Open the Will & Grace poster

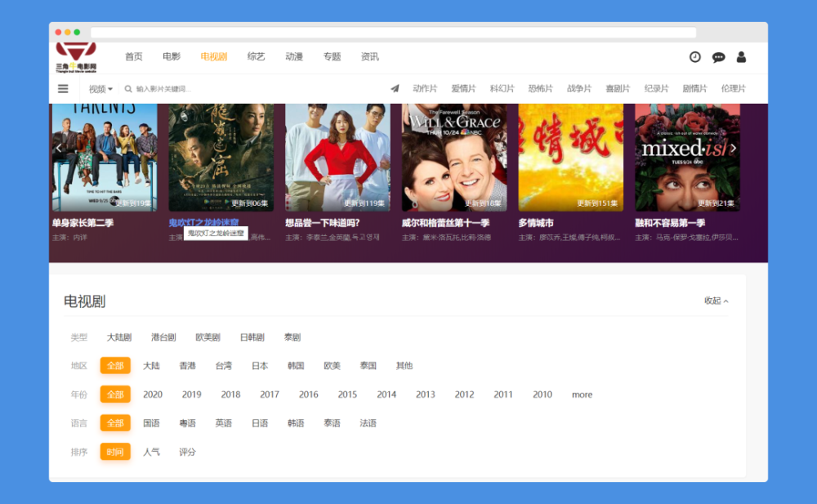click(x=454, y=158)
